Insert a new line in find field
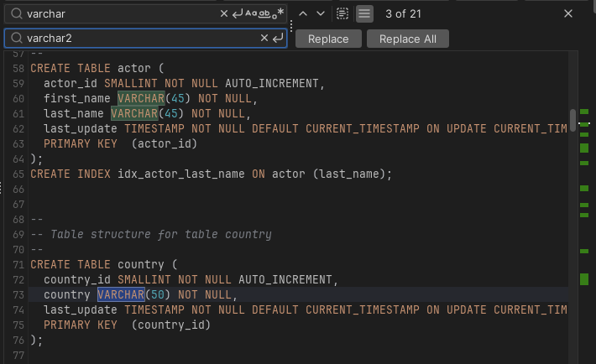596x364 pixels. click(x=238, y=13)
